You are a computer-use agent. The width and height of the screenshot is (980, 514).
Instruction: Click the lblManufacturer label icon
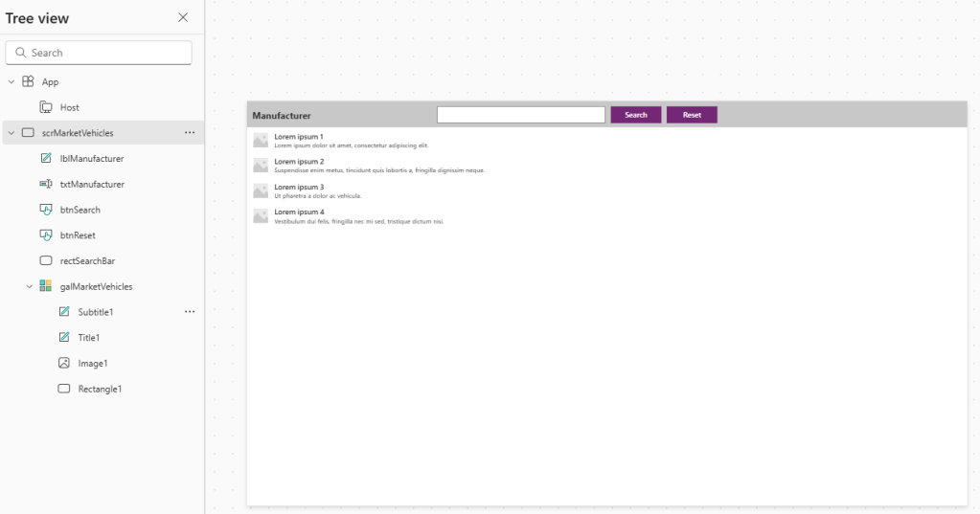tap(46, 159)
